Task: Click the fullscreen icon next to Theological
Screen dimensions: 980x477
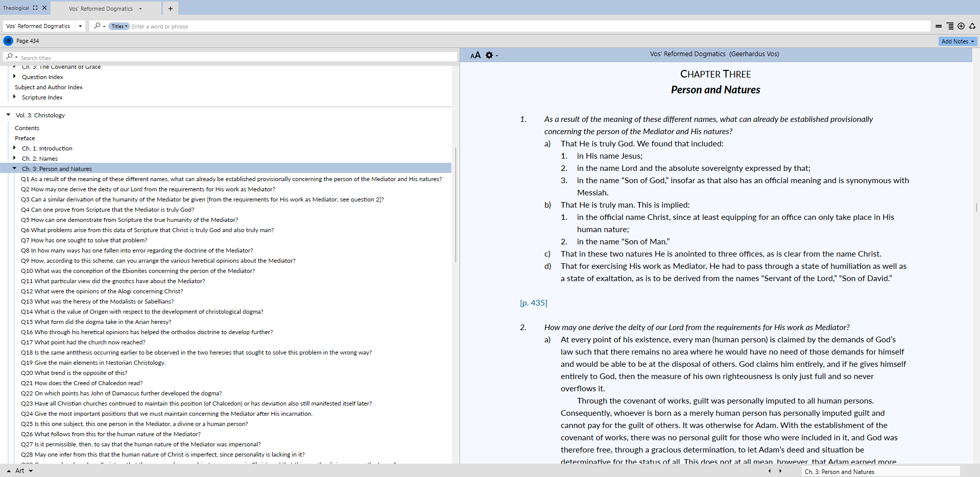Action: pos(35,8)
